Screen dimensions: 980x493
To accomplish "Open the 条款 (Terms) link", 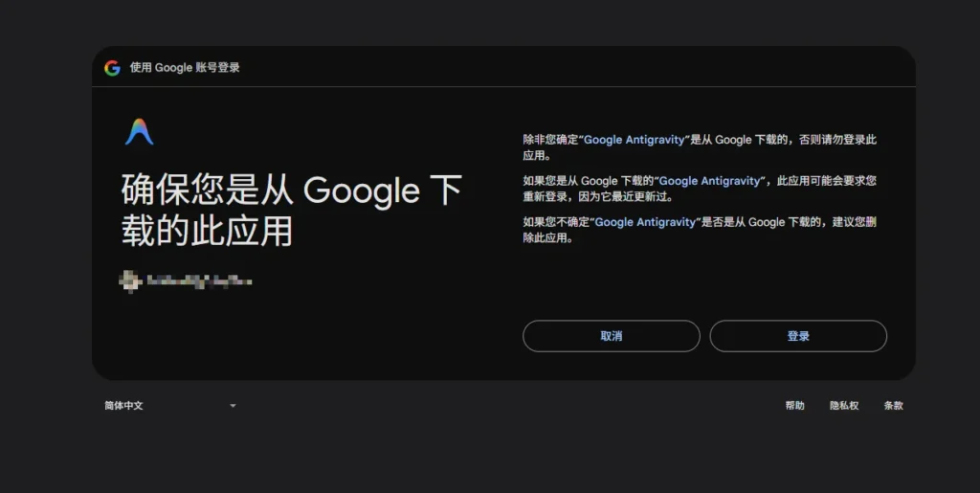I will pos(893,406).
